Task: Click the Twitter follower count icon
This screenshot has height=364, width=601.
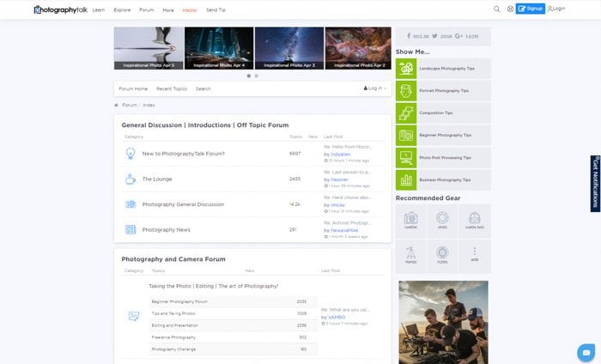Action: pyautogui.click(x=434, y=36)
